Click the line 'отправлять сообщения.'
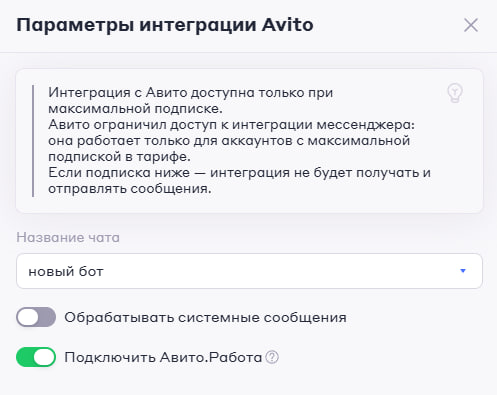The height and width of the screenshot is (395, 497). pos(130,189)
